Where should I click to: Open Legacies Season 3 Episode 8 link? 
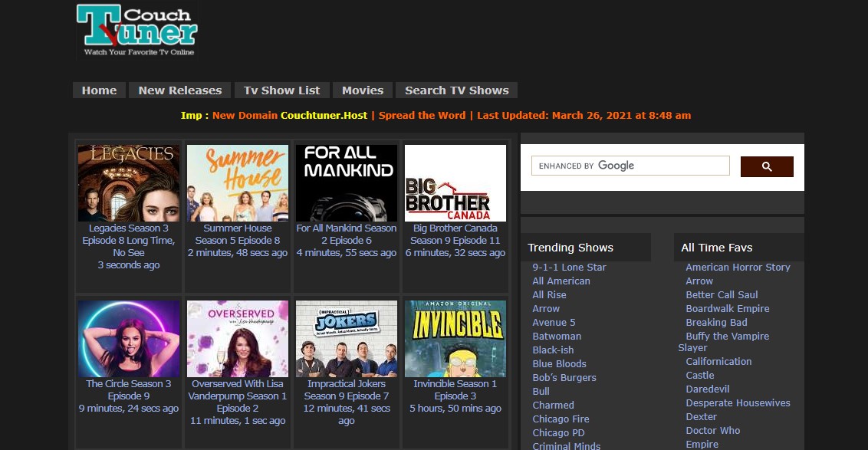(x=128, y=240)
